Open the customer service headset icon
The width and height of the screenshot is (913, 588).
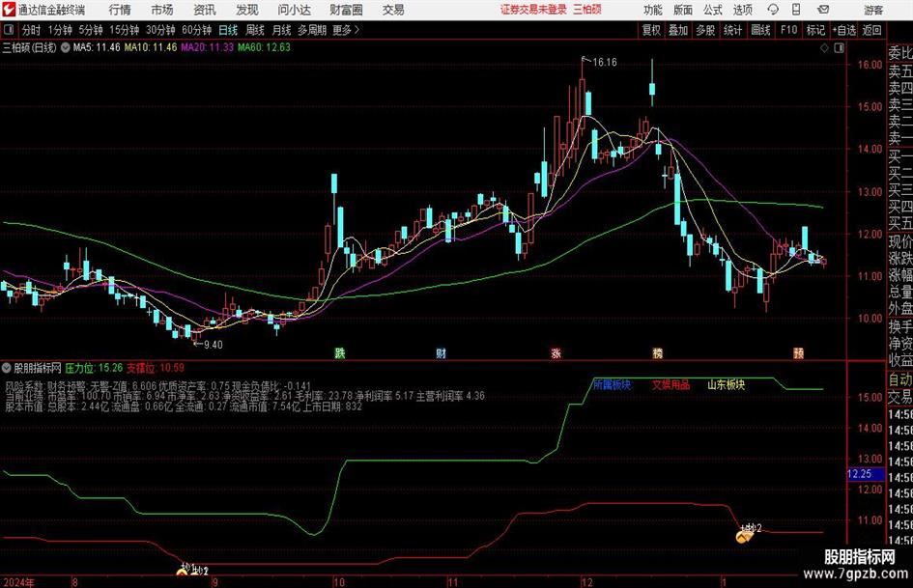(773, 10)
